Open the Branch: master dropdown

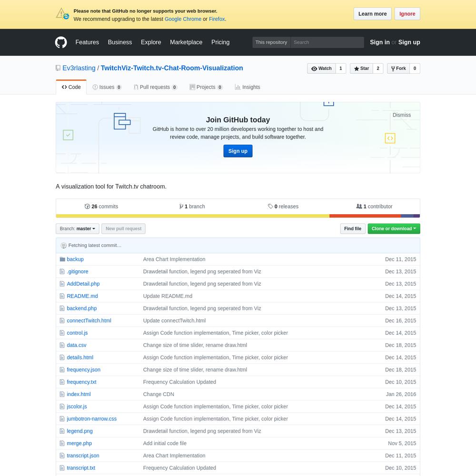(x=78, y=228)
